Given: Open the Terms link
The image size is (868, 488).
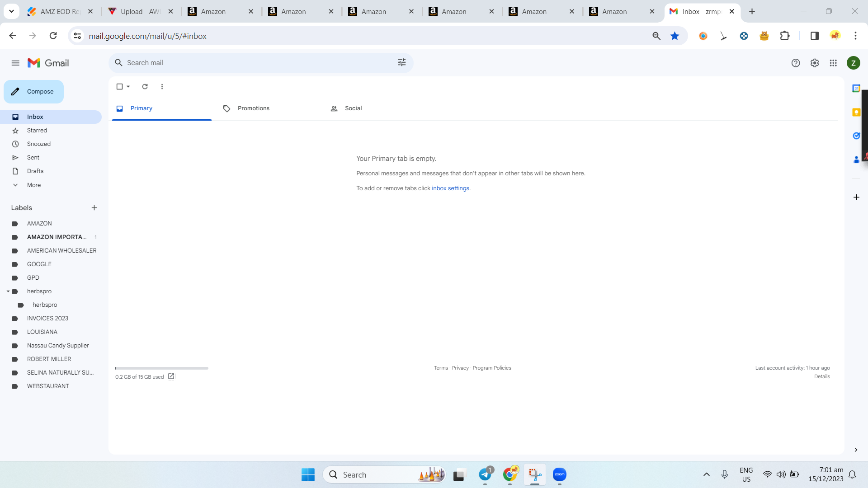Looking at the screenshot, I should point(441,368).
